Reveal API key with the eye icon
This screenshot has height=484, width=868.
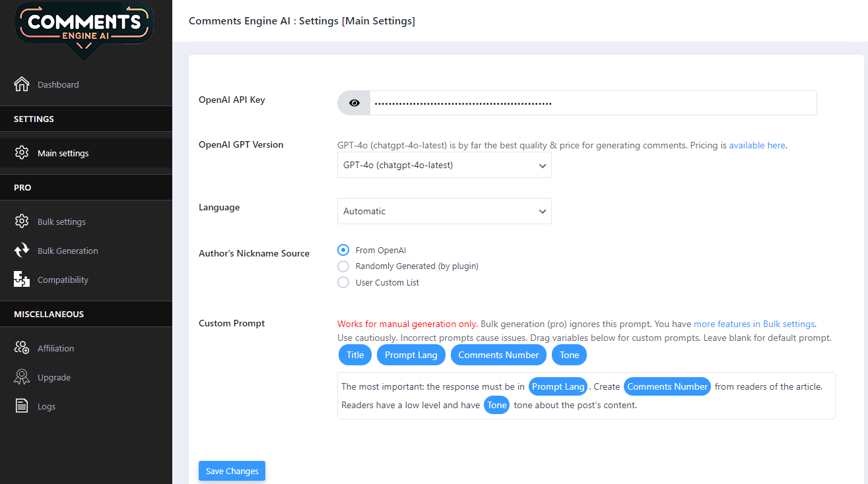(354, 103)
